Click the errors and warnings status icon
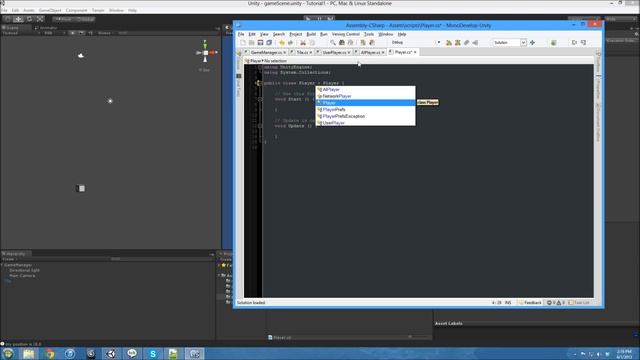This screenshot has height=360, width=640. coord(556,302)
